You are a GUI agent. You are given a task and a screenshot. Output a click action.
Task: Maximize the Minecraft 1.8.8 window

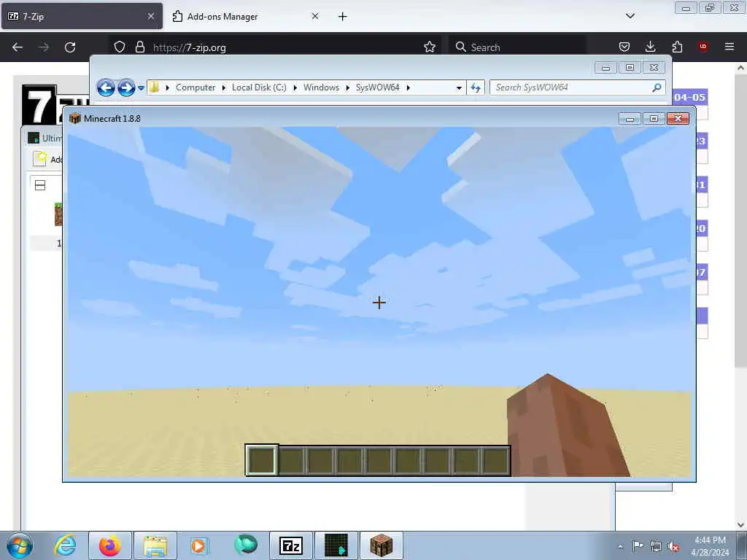click(x=654, y=118)
